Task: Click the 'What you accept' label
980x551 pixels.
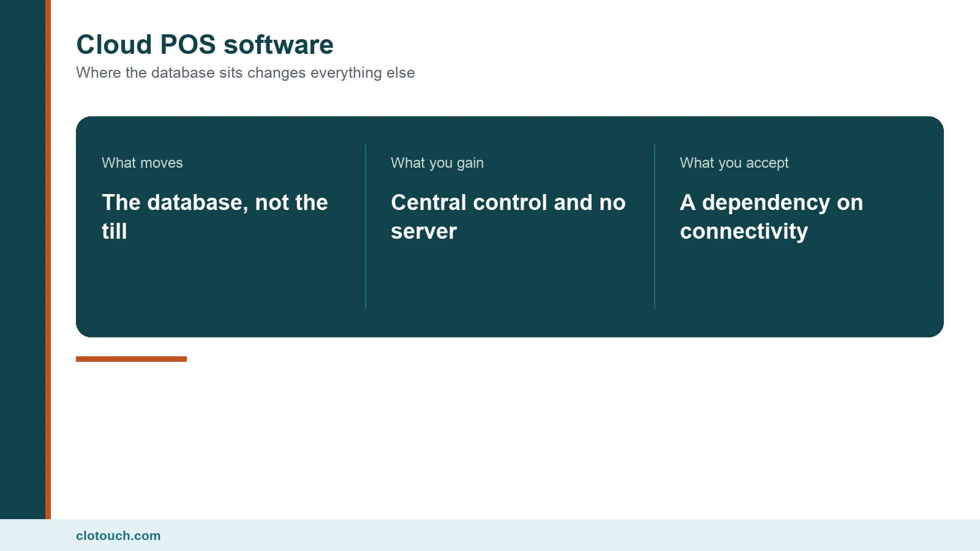Action: 734,163
